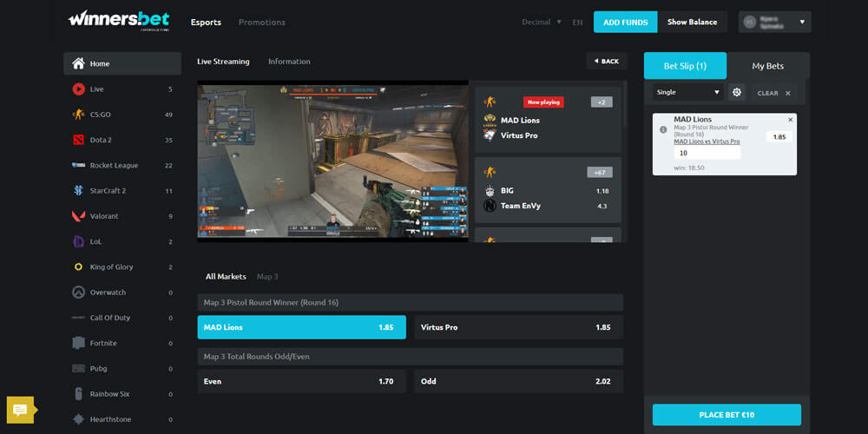Select Even 1.70 total rounds odds
868x434 pixels.
point(302,381)
